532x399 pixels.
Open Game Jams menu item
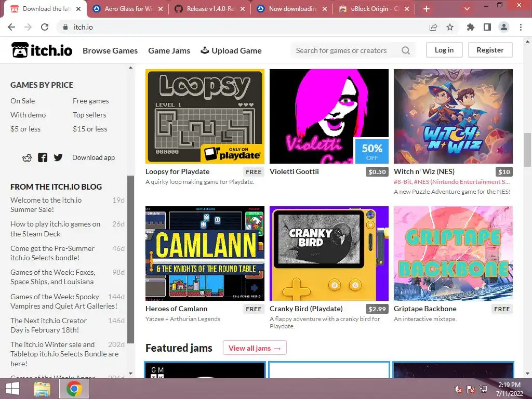click(169, 50)
